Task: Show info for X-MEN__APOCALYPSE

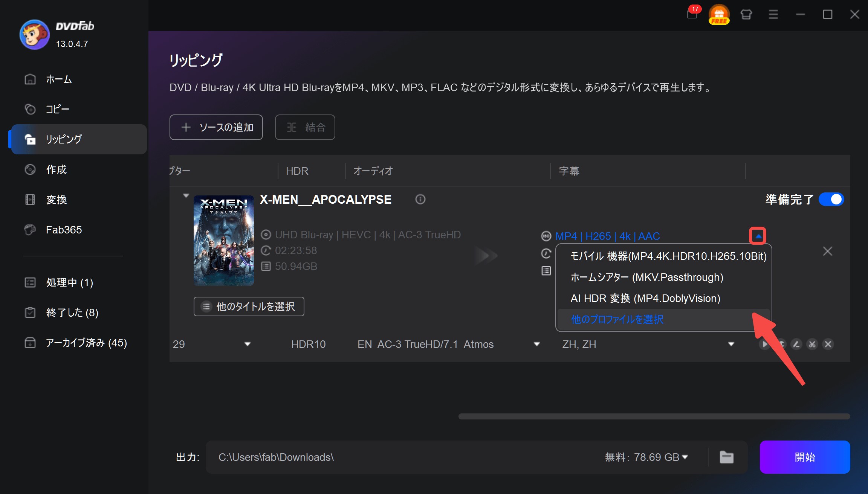Action: [420, 199]
